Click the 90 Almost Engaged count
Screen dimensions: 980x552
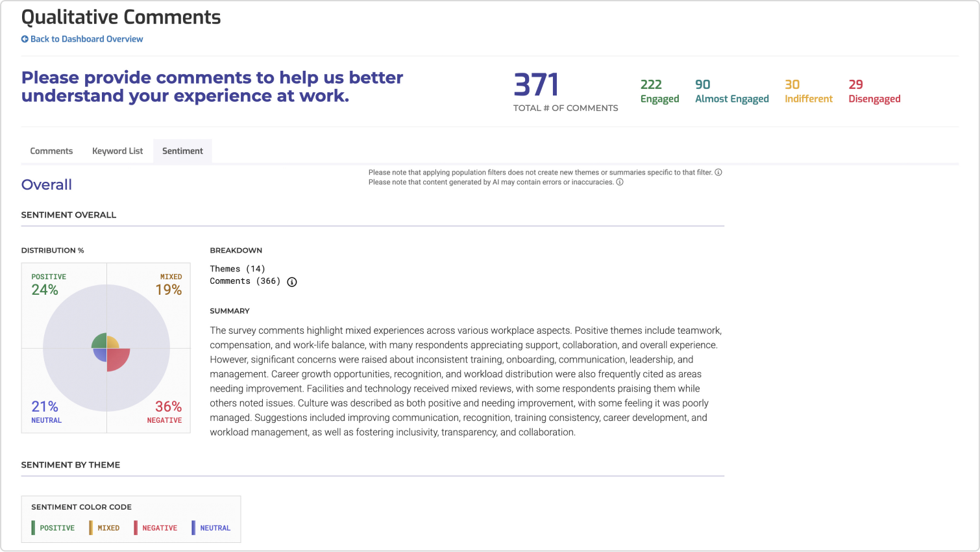pos(731,91)
